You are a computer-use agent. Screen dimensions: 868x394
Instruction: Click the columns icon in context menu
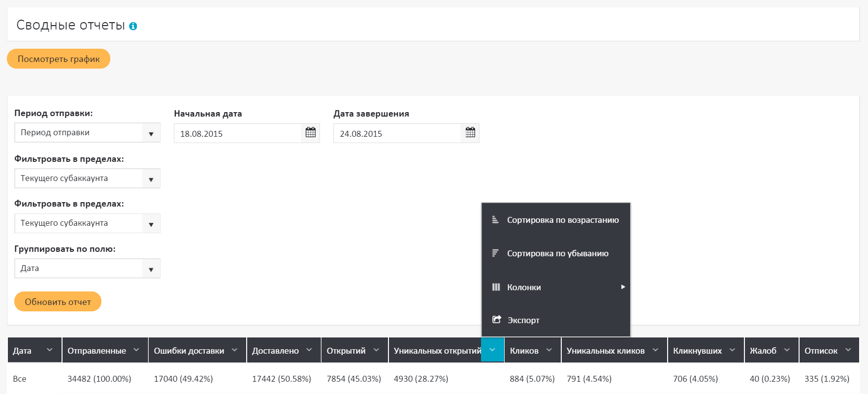point(496,287)
